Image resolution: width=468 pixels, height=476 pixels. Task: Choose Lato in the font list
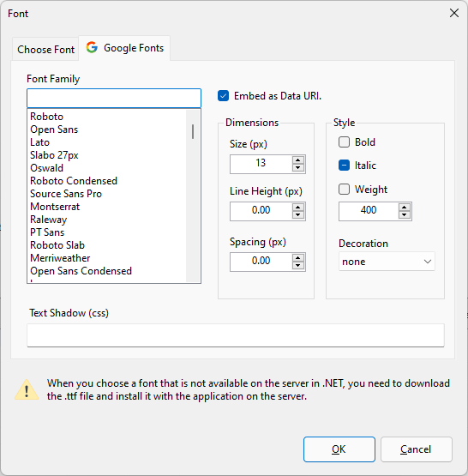pos(39,142)
